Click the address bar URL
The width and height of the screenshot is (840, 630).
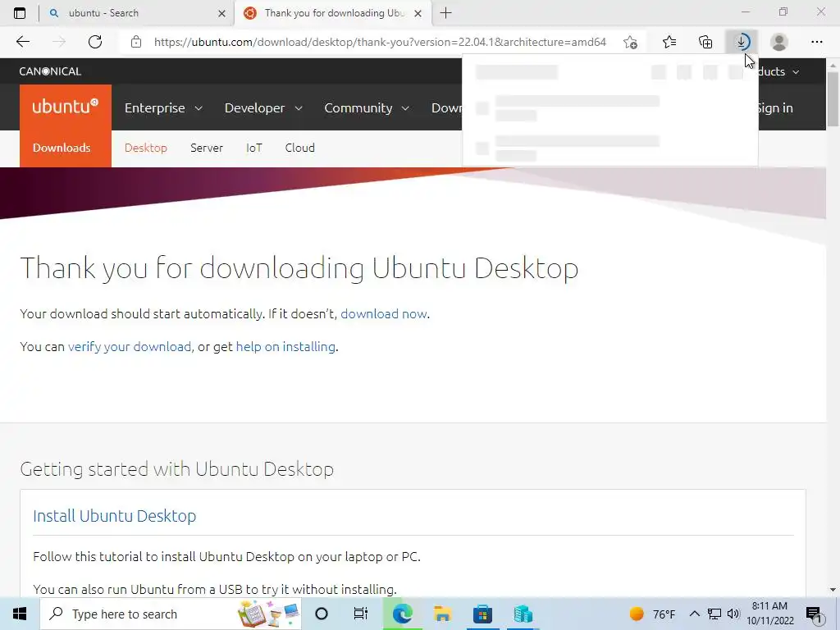[380, 42]
